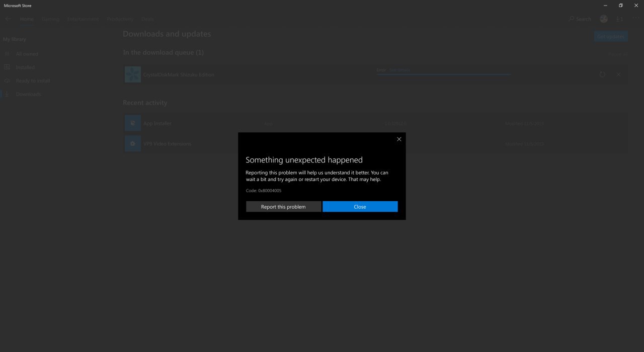Minimize the Microsoft Store window
Screen dimensions: 644x352
click(605, 5)
